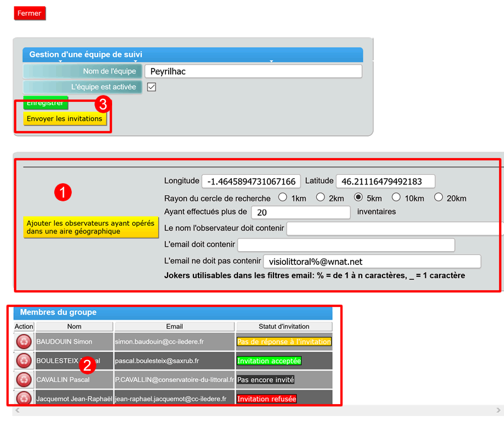This screenshot has width=504, height=421.
Task: Click the name CAVALLIN Pascal
Action: [63, 379]
